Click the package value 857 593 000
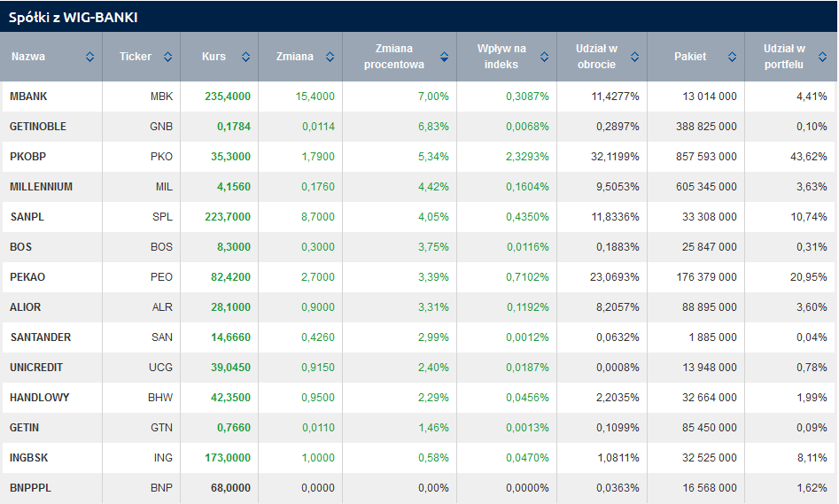Viewport: 839px width, 504px height. click(706, 157)
